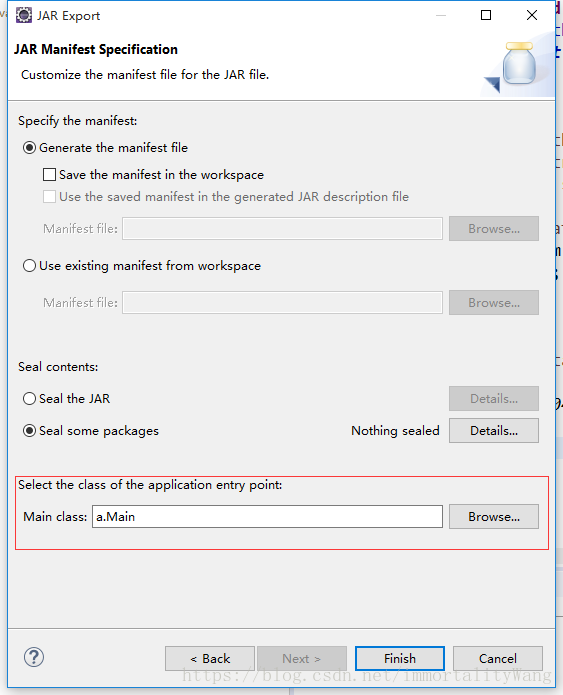
Task: Open the help question mark icon
Action: pos(34,657)
